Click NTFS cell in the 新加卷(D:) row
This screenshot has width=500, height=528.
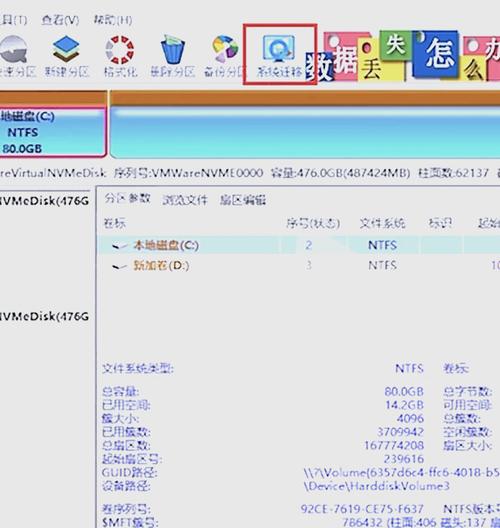coord(382,265)
